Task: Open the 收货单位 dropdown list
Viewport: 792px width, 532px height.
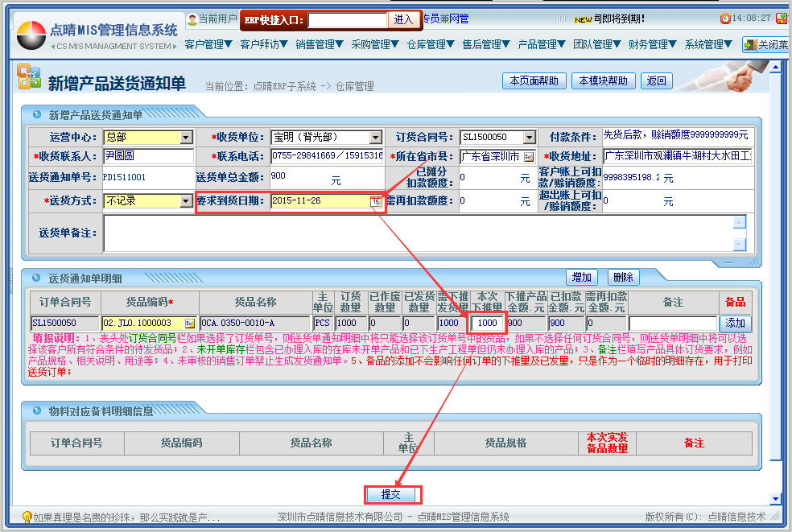Action: pos(375,138)
